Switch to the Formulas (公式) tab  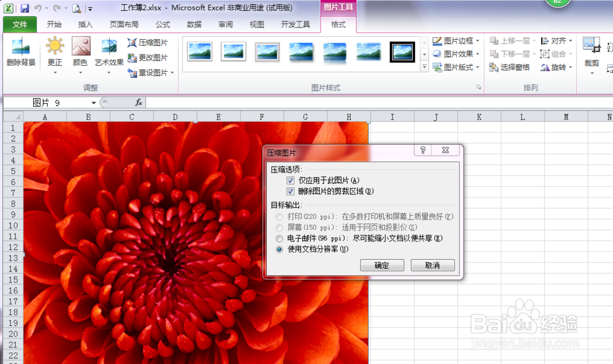pos(163,25)
